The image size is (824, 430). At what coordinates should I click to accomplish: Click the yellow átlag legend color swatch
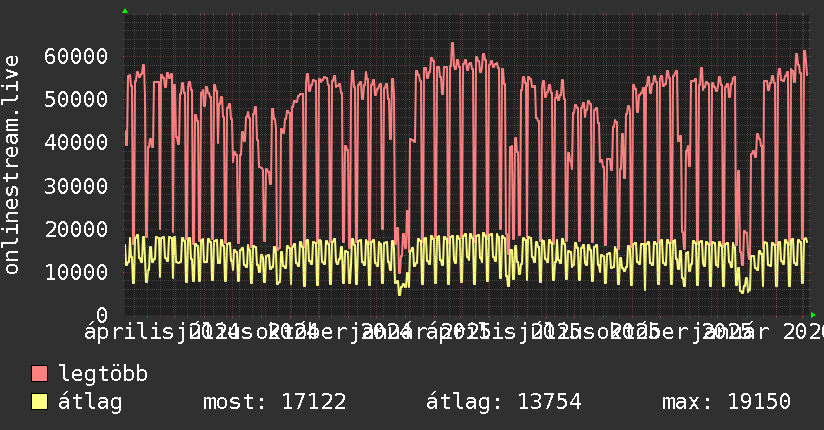(x=39, y=402)
